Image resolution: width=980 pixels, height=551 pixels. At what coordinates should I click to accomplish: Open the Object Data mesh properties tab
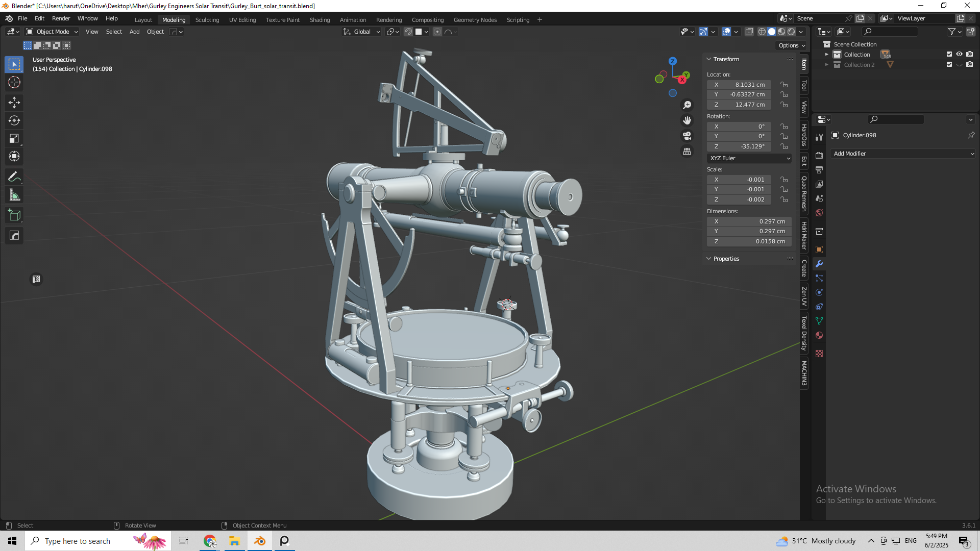[819, 321]
